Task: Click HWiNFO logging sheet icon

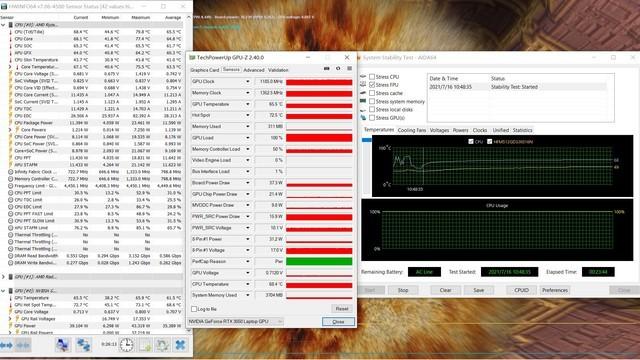Action: tap(145, 345)
